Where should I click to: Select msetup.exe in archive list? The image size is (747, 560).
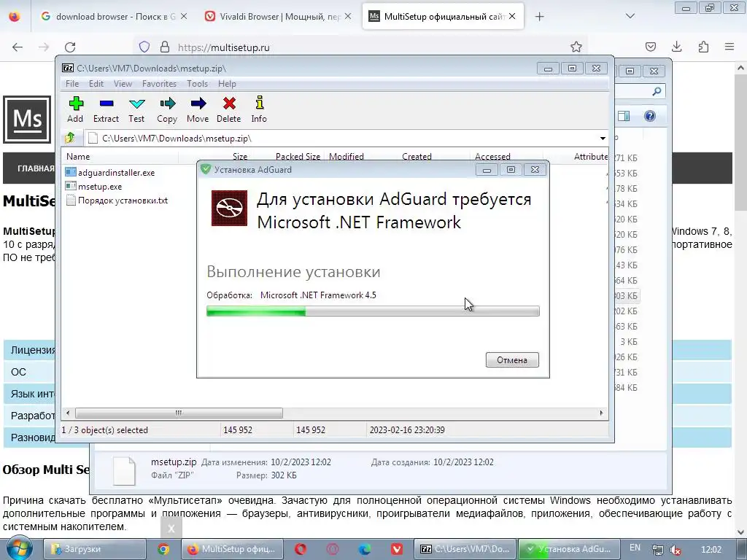point(99,187)
